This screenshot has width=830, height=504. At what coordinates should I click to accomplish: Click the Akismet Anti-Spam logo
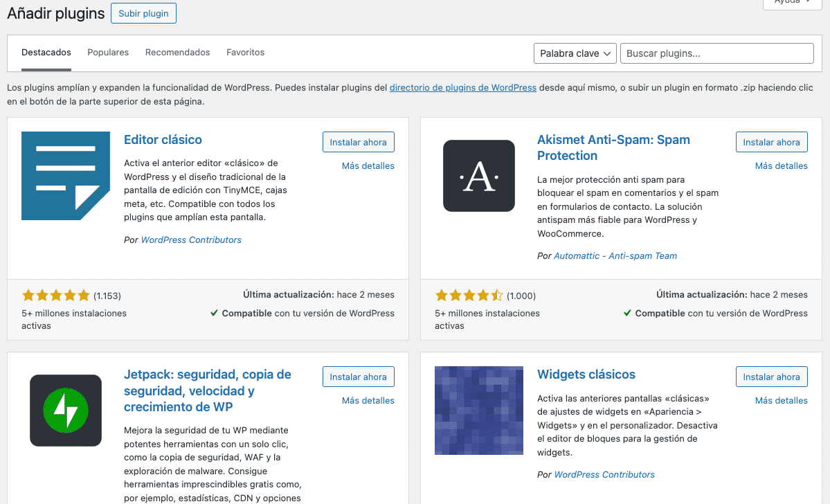coord(478,175)
